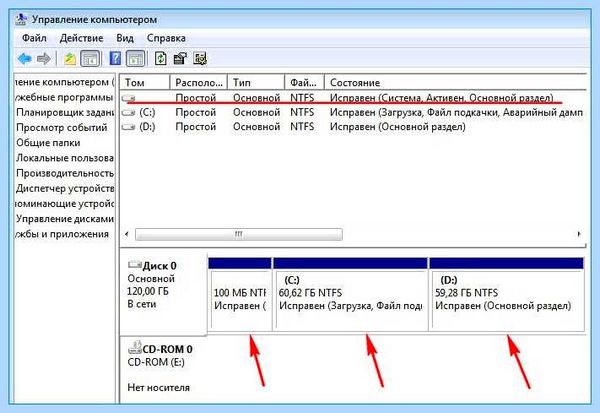This screenshot has height=413, width=600.
Task: Click the 'В сети' status under Диск 0
Action: pos(142,304)
